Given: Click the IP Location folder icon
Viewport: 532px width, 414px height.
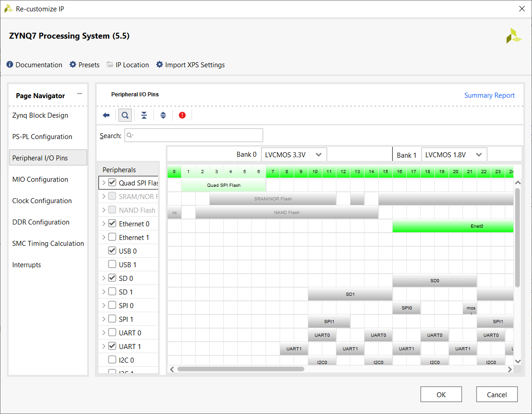Looking at the screenshot, I should [x=110, y=65].
